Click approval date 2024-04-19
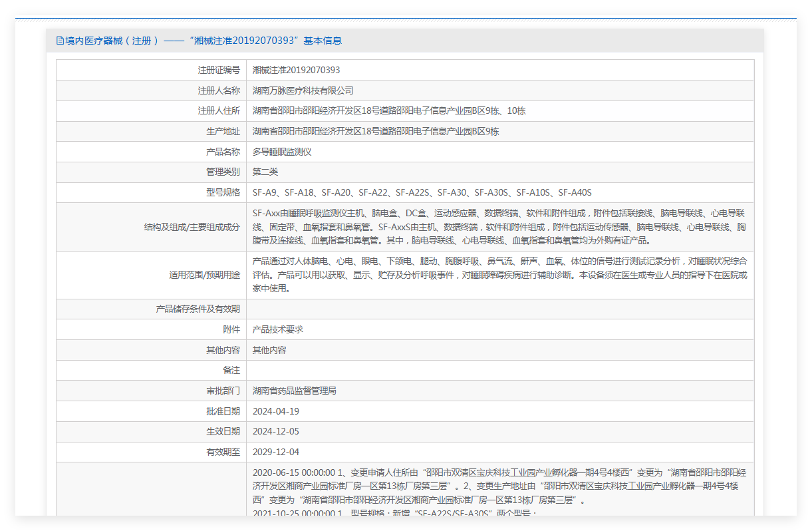 coord(275,411)
